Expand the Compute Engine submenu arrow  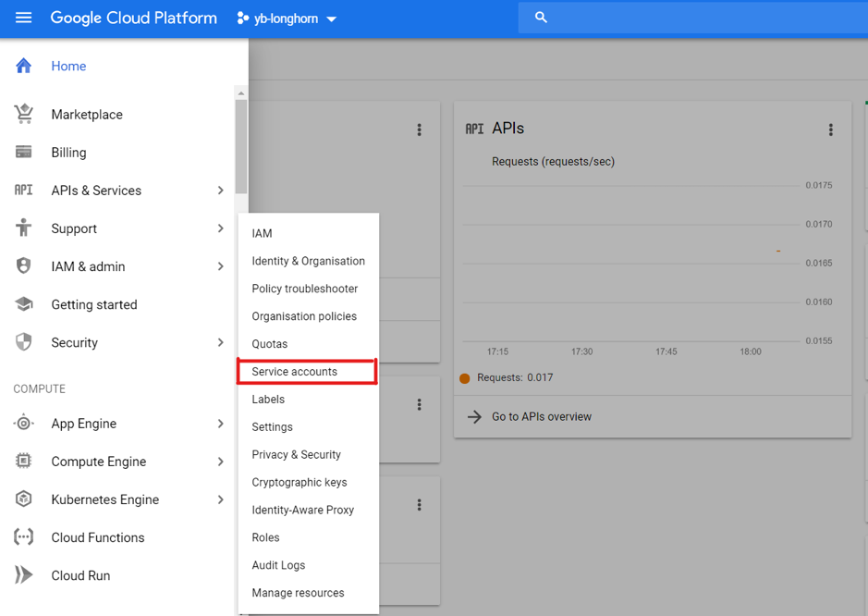click(x=220, y=462)
